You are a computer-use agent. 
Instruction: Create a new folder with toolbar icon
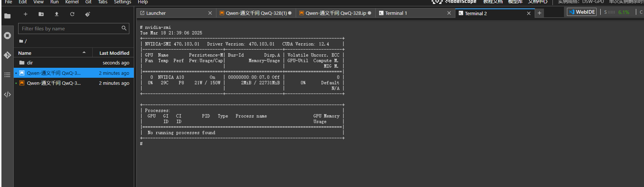(x=41, y=14)
